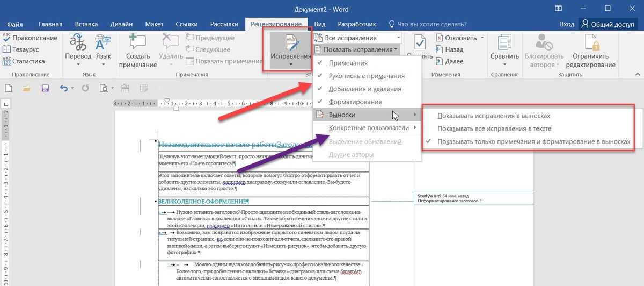Viewport: 644px width, 286px height.
Task: Click Назад previous change
Action: tap(449, 49)
